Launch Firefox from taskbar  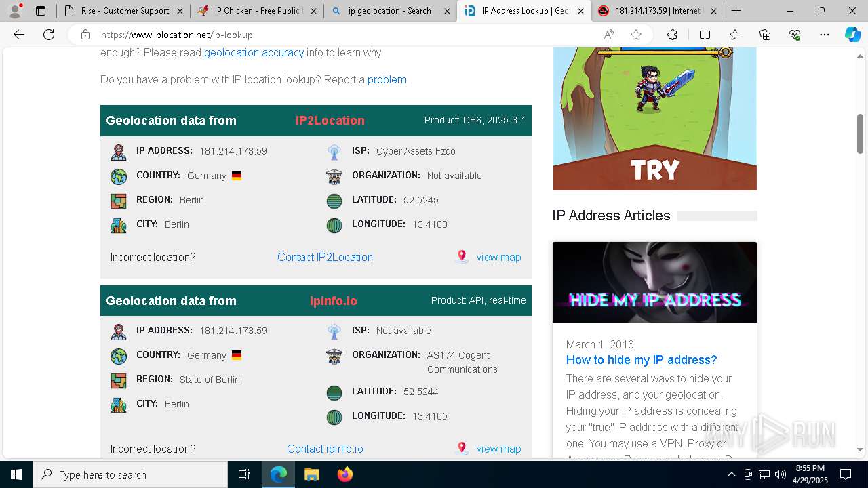point(344,474)
